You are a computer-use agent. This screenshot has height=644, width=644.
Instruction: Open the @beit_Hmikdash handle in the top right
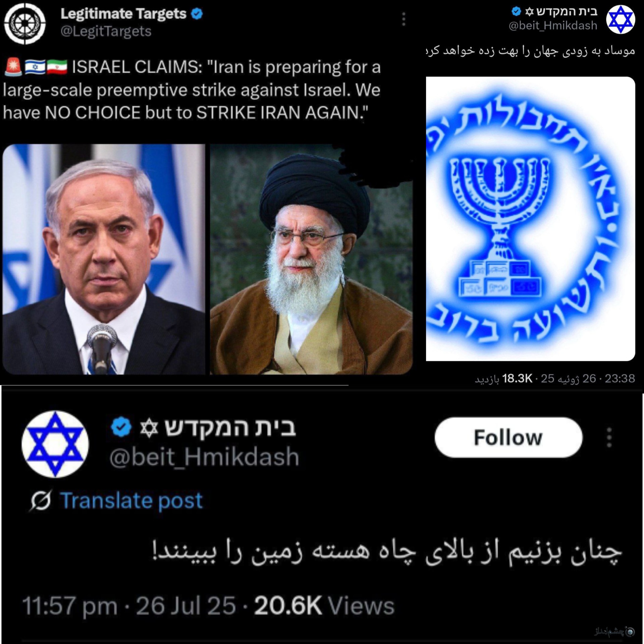[553, 25]
